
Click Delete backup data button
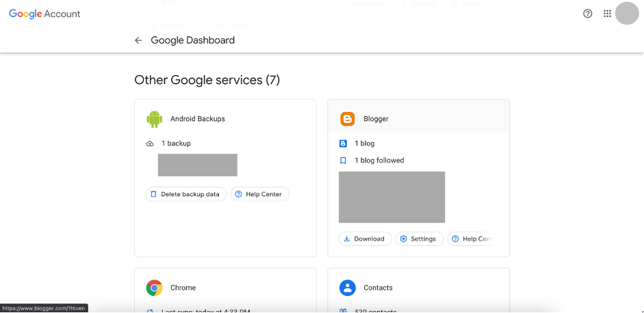pos(186,194)
